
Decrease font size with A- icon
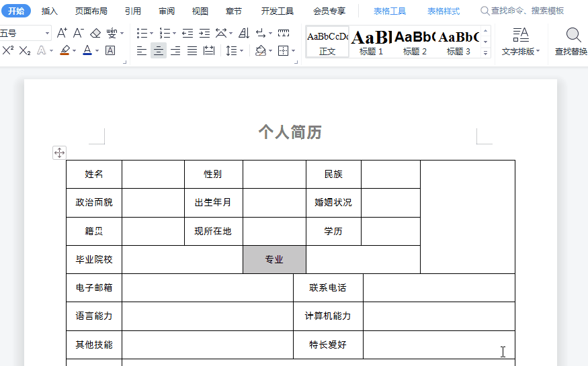(79, 33)
